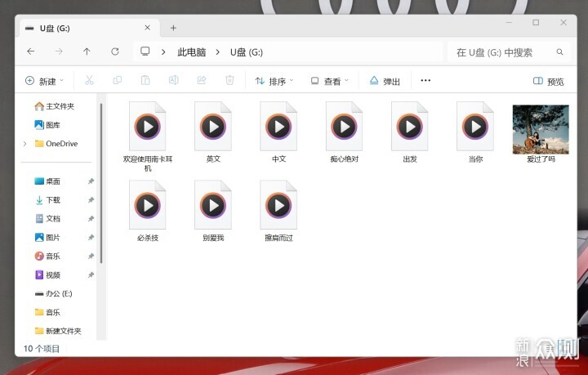
Task: Click the rename icon in the toolbar
Action: coord(173,80)
